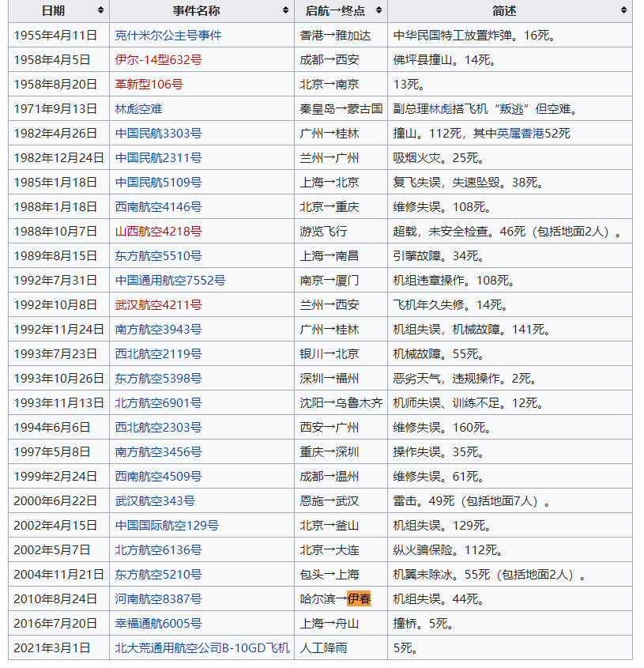Select the date cell 1988年10月7日
The image size is (644, 668).
tap(58, 232)
